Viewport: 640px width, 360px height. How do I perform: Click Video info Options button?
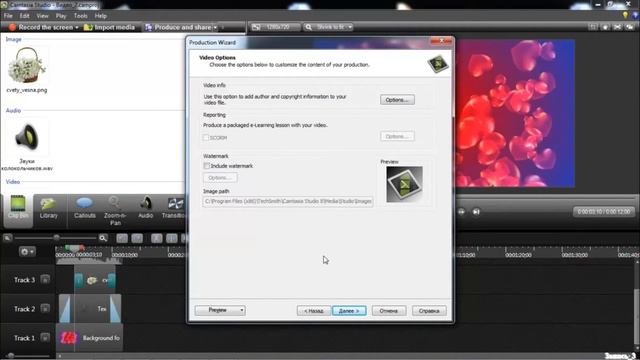point(397,100)
